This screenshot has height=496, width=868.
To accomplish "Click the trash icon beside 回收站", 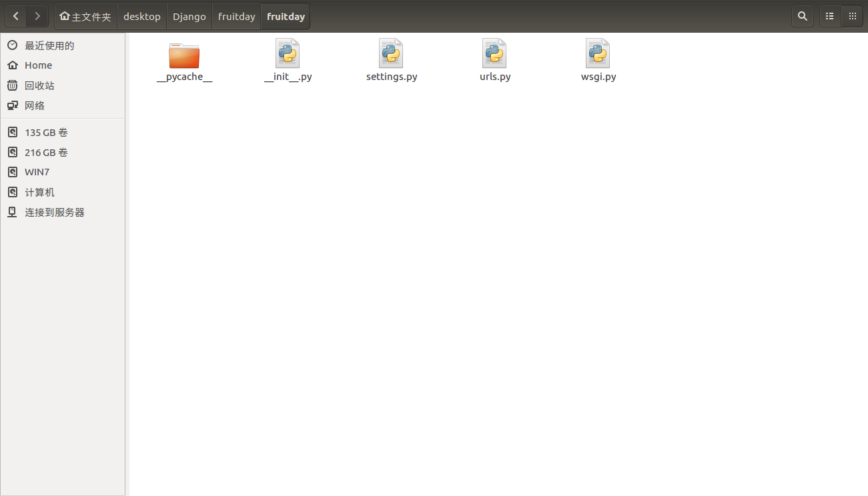I will (x=12, y=85).
